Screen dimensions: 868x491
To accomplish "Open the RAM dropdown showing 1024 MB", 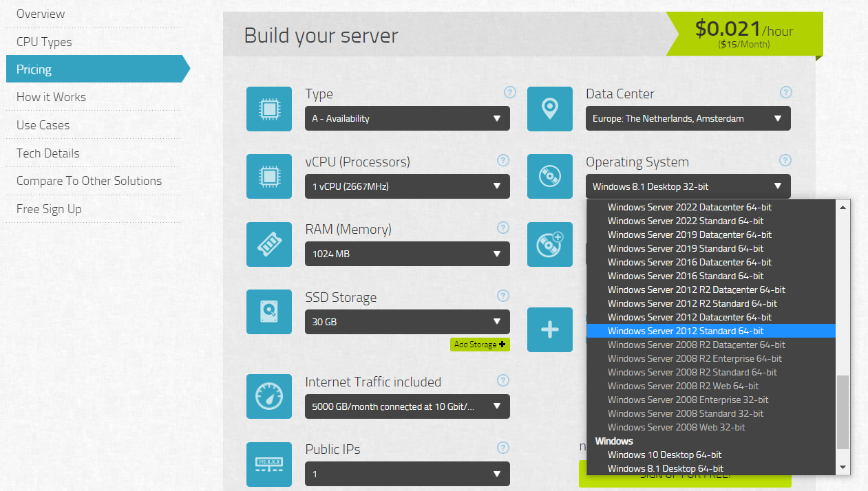I will click(407, 254).
